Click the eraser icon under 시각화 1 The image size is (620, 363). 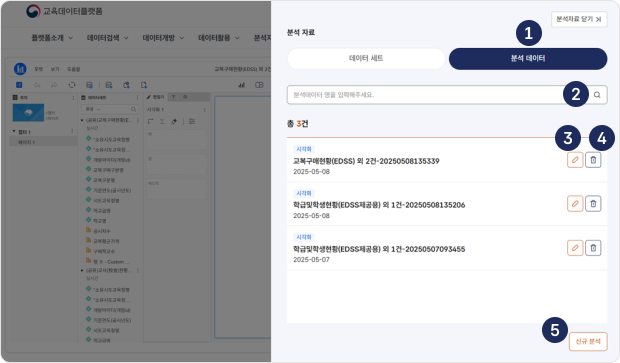(x=174, y=121)
